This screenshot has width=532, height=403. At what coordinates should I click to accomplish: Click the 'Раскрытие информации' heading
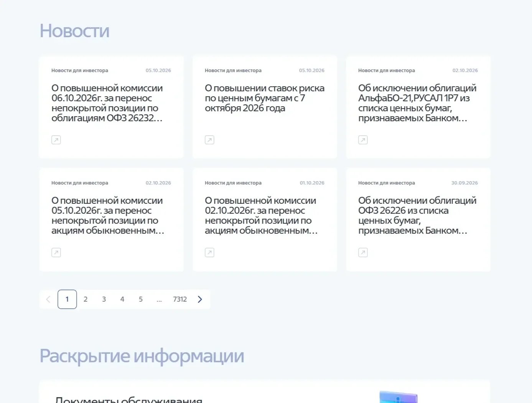click(x=142, y=356)
